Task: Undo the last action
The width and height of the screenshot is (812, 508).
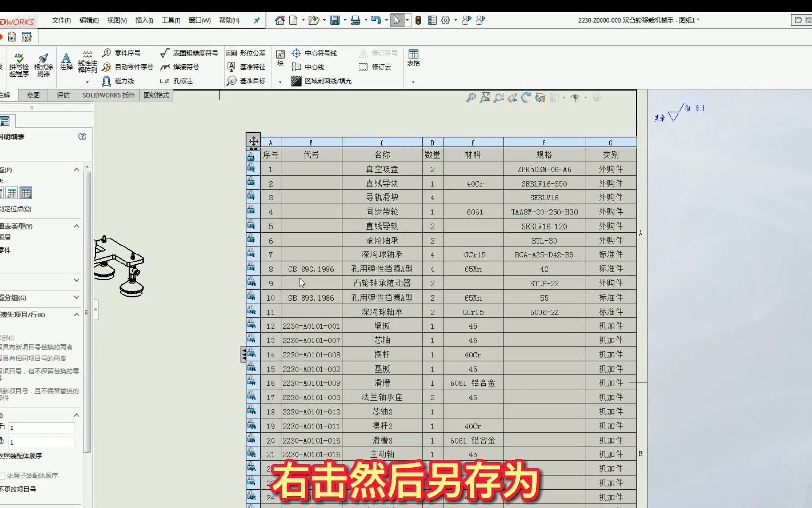Action: point(376,20)
